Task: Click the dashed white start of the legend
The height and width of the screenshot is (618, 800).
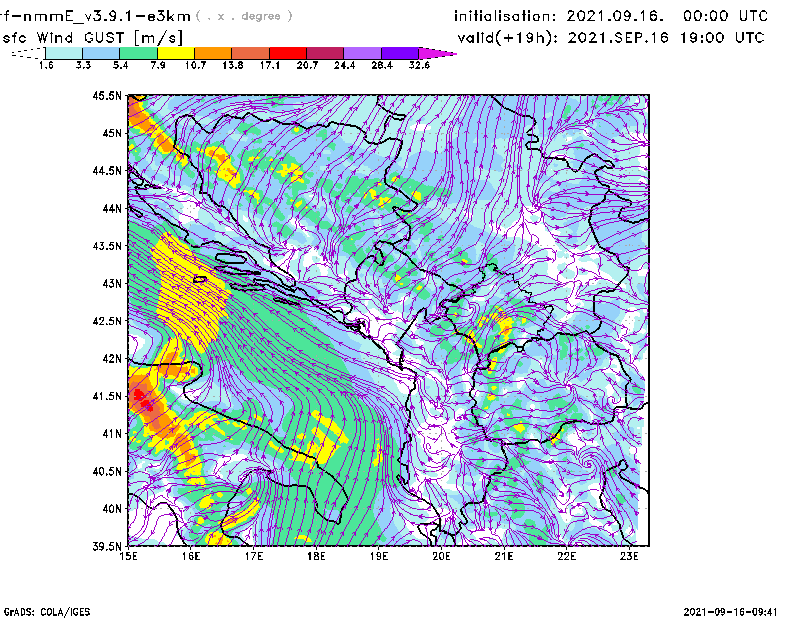Action: (x=28, y=53)
